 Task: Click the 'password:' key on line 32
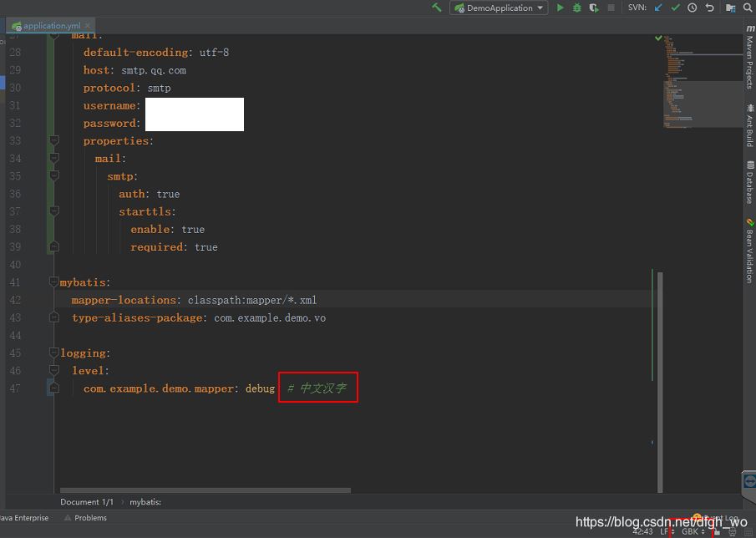(x=111, y=123)
